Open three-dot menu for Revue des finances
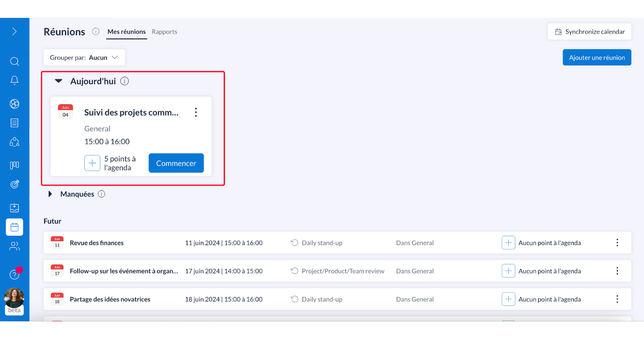Viewport: 644px width, 339px height. [617, 243]
